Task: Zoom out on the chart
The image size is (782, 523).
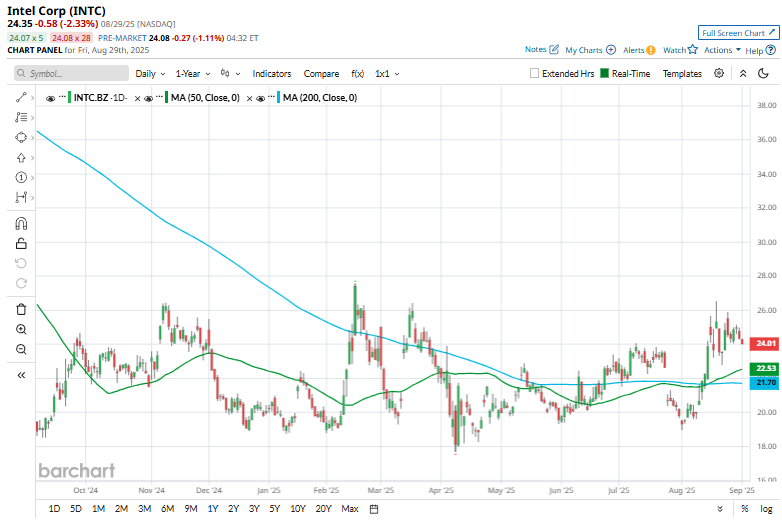Action: [x=21, y=349]
